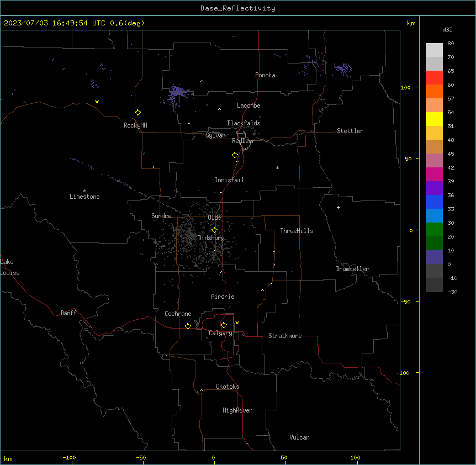Click the yellow V marker northeast of Calgary
Image resolution: width=476 pixels, height=465 pixels.
237,323
